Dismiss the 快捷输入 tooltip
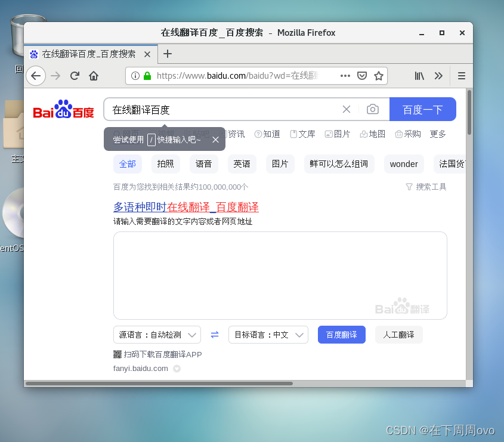The image size is (504, 442). point(215,140)
